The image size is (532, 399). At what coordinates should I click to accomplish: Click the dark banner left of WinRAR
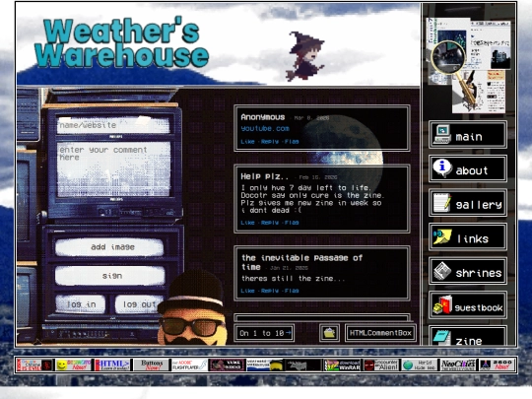coord(303,366)
